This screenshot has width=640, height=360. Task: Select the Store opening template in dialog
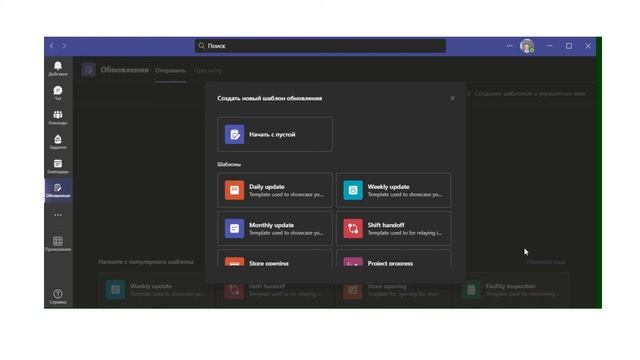click(x=275, y=258)
